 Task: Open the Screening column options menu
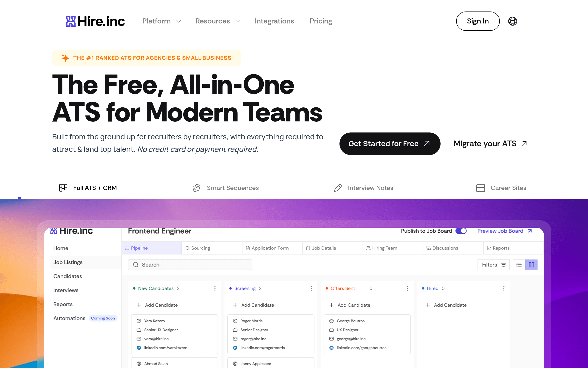(x=311, y=288)
